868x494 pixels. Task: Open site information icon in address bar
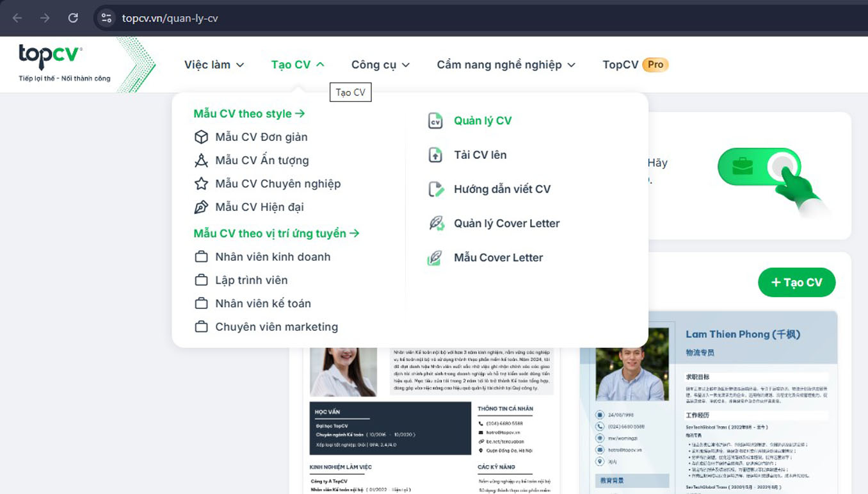(x=106, y=18)
